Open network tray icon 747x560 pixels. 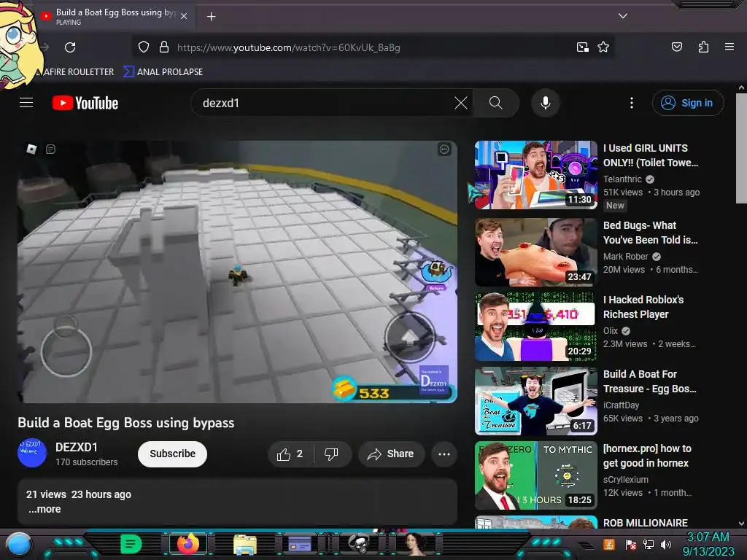pyautogui.click(x=649, y=544)
